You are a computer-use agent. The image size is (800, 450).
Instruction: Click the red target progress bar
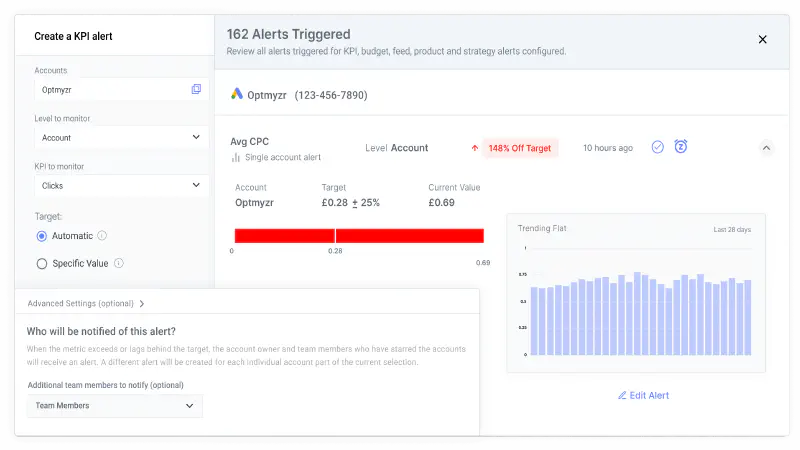[x=359, y=236]
